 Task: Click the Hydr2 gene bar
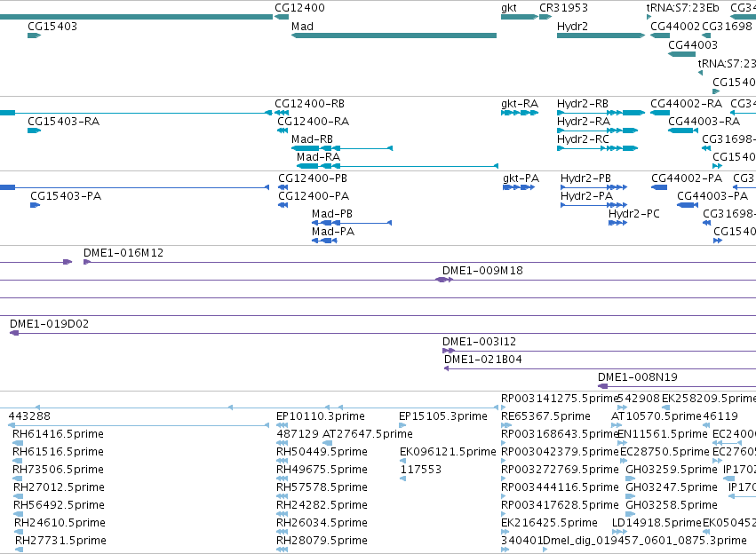tap(601, 36)
